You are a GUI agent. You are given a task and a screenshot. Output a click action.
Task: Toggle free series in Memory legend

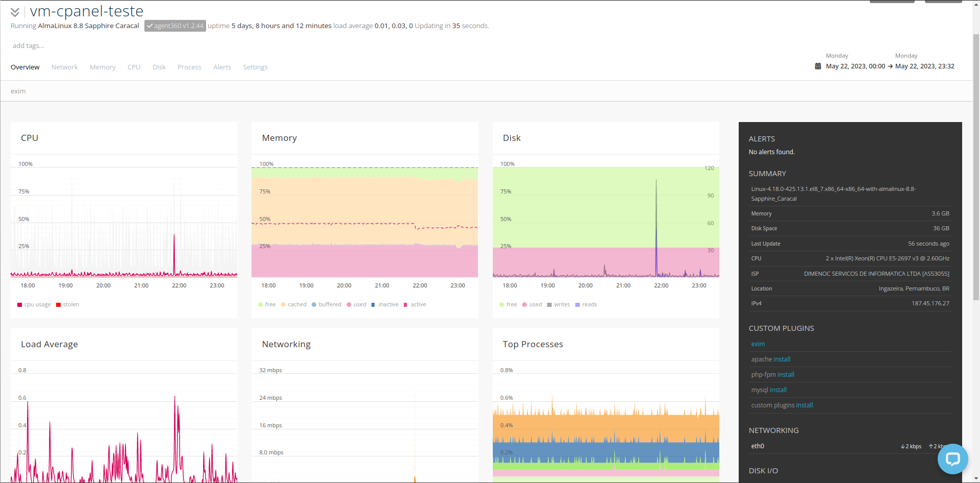pos(267,305)
